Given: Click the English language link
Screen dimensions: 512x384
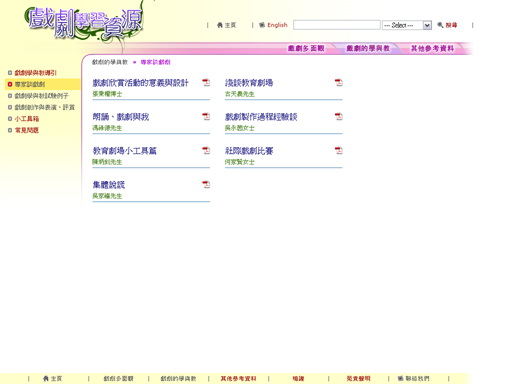Looking at the screenshot, I should point(277,25).
